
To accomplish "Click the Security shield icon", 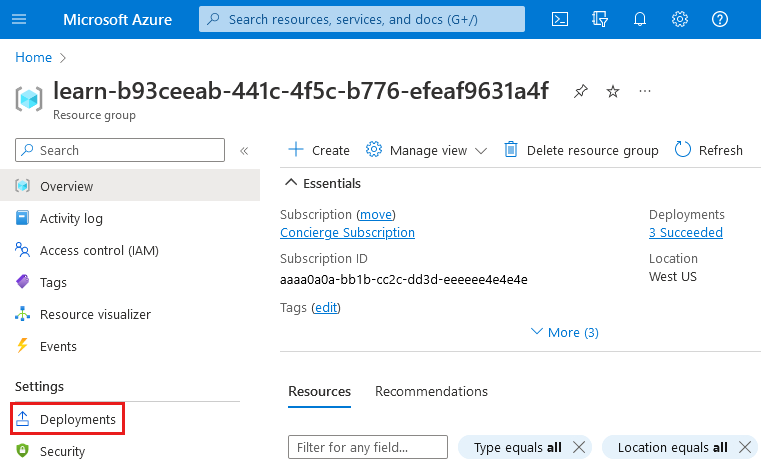I will coord(22,451).
